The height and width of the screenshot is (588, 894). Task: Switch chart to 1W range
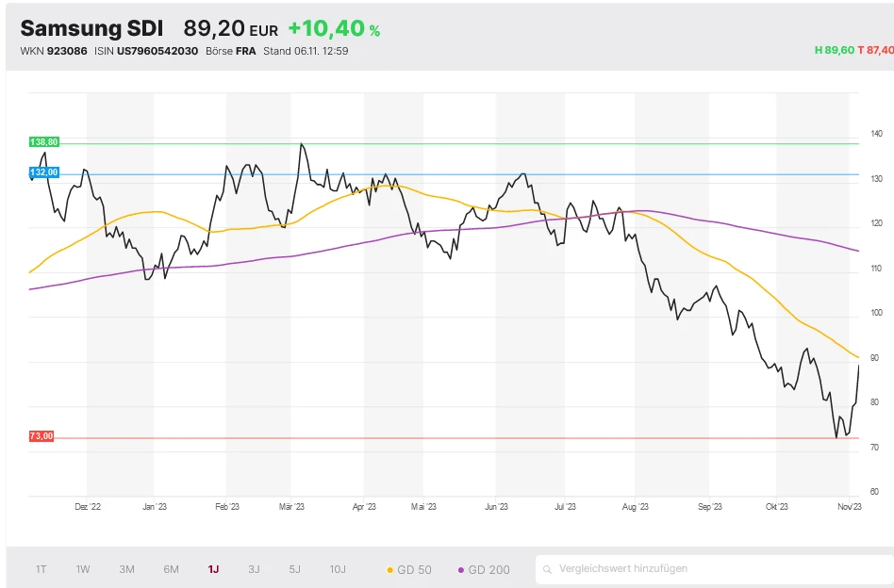click(x=83, y=569)
